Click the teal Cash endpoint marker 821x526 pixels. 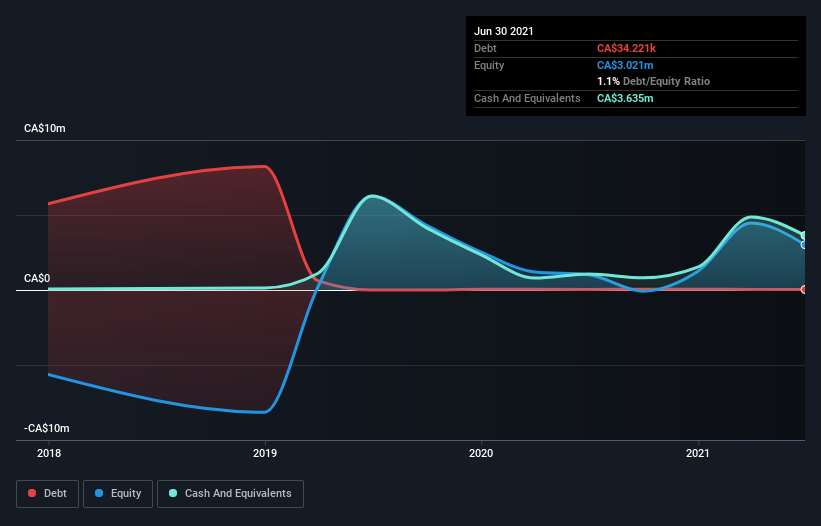click(x=804, y=236)
